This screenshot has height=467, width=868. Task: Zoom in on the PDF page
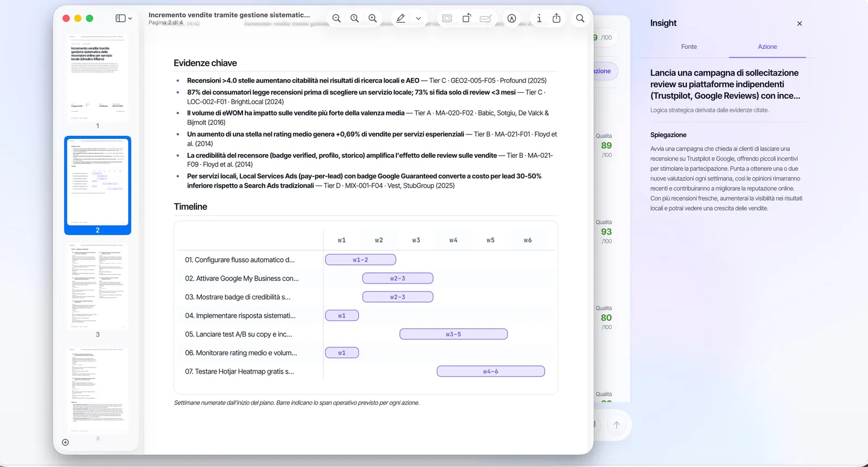pyautogui.click(x=373, y=18)
